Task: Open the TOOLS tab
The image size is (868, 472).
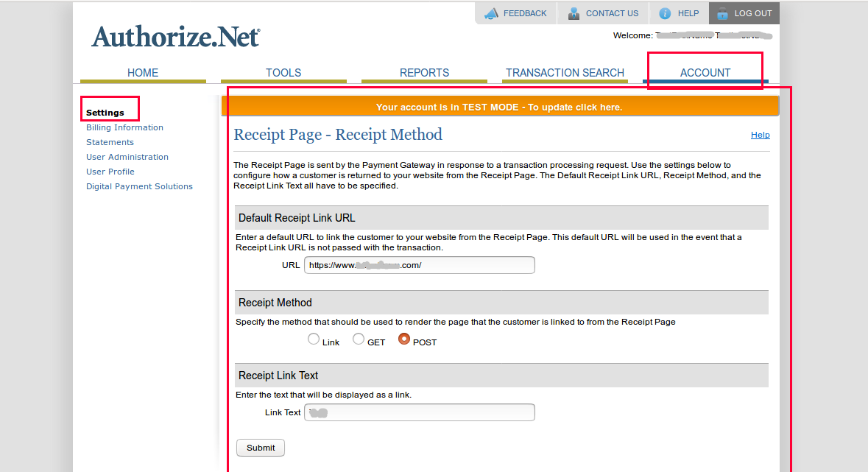Action: click(283, 73)
